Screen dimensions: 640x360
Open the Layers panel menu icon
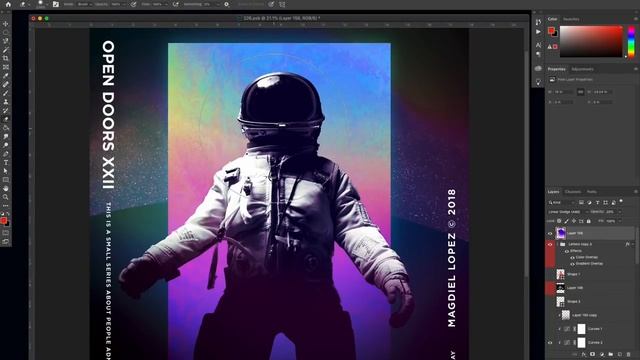tap(636, 191)
